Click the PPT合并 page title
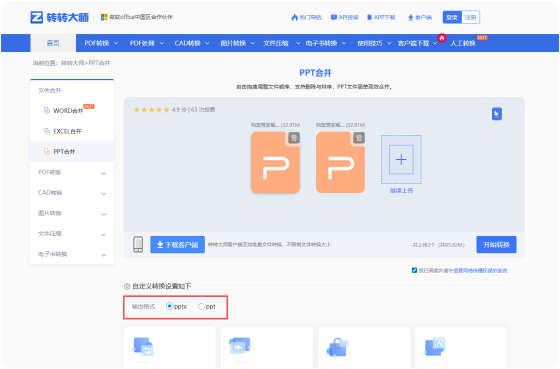 click(315, 73)
